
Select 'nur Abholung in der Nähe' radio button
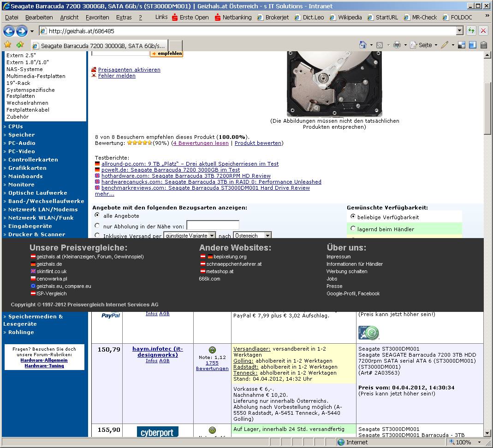[x=97, y=226]
